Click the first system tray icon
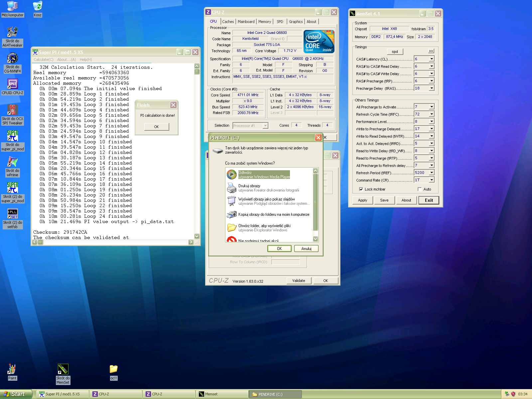Screen dimensions: 532x399 click(x=507, y=394)
